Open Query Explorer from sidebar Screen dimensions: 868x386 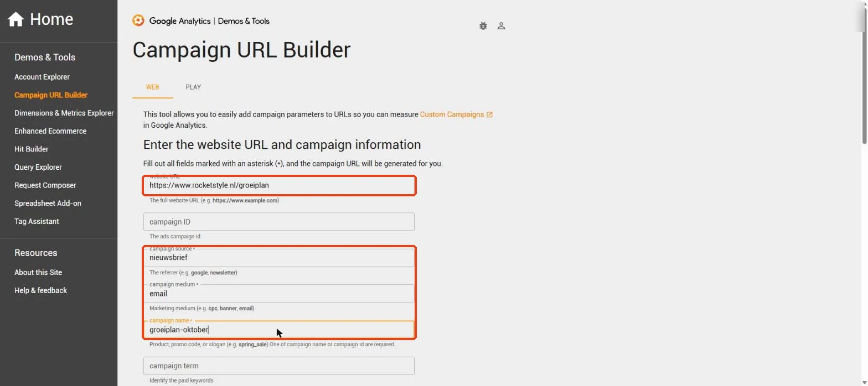click(x=38, y=167)
